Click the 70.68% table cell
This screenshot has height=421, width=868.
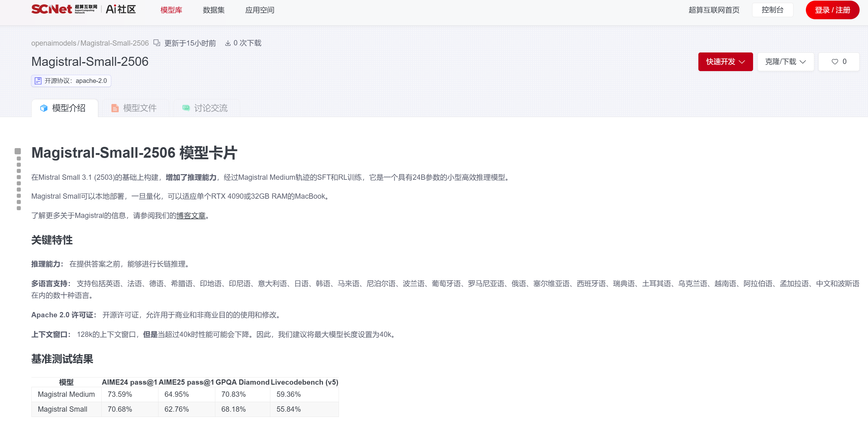coord(130,409)
